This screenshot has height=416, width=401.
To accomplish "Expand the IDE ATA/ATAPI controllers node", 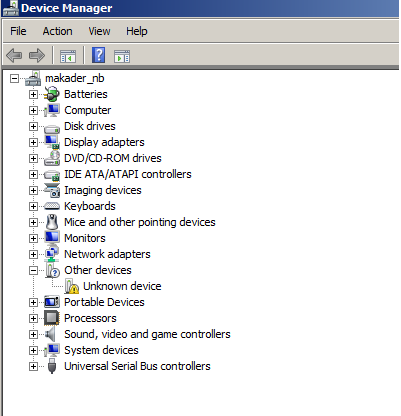I will (x=33, y=174).
